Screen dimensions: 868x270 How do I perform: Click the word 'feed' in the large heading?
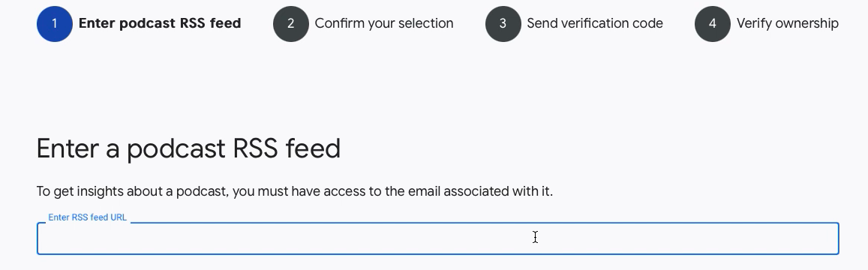coord(313,148)
